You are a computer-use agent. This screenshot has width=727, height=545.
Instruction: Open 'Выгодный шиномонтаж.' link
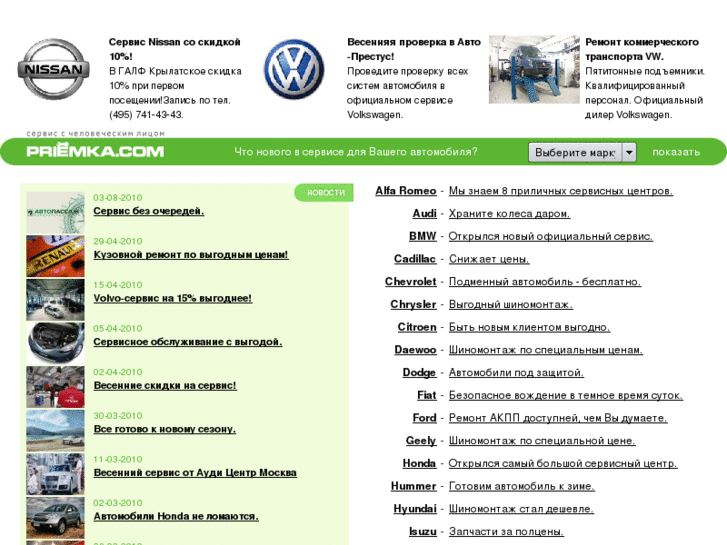tap(510, 304)
